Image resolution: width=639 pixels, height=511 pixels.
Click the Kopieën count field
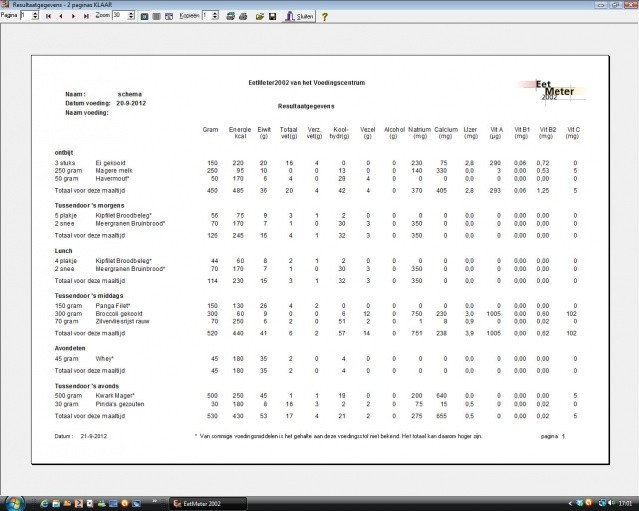click(x=207, y=15)
